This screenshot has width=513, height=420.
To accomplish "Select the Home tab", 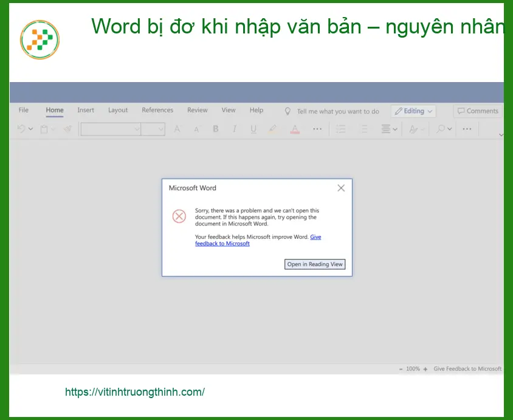I will 55,110.
